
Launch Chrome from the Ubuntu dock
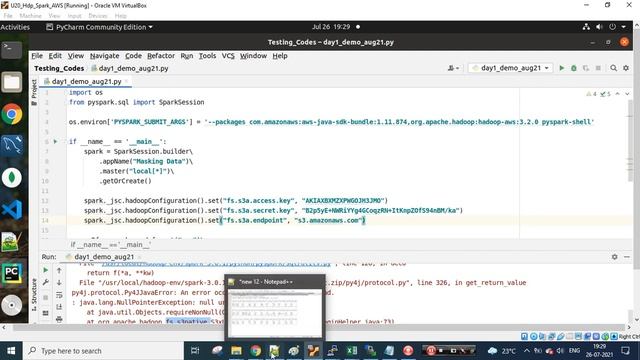[x=12, y=114]
